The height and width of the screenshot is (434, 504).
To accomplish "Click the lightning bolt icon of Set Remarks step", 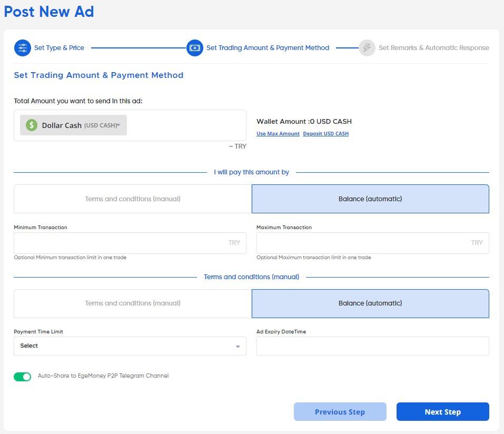I will [x=367, y=48].
